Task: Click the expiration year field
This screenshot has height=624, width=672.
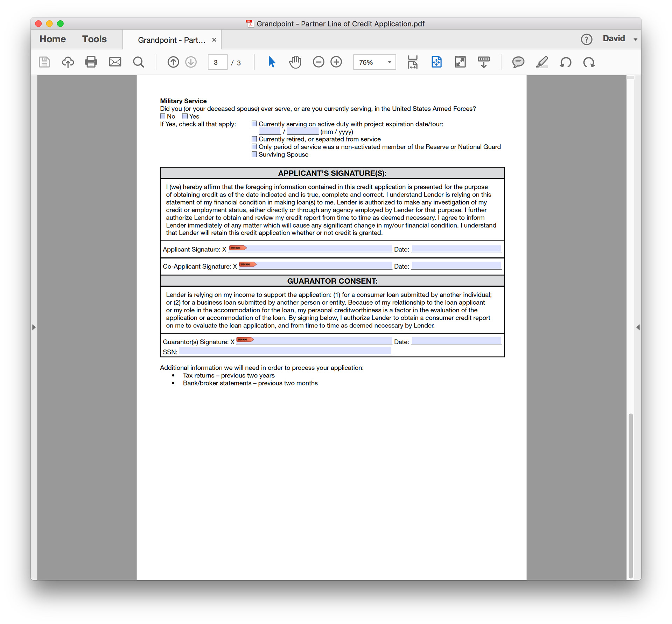Action: (303, 131)
